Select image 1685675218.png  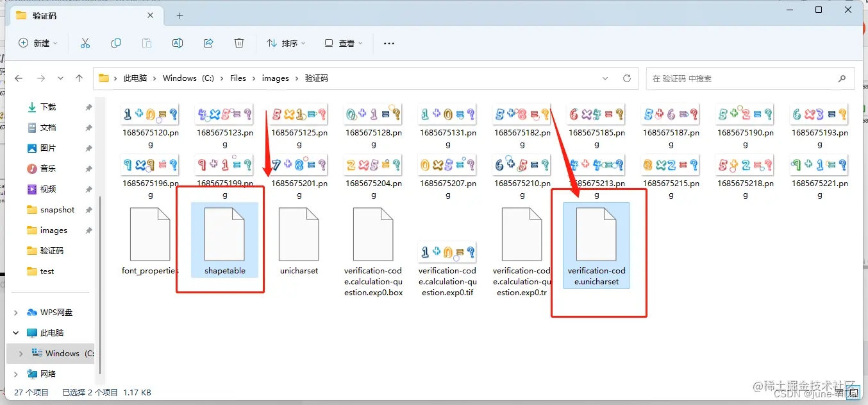[745, 177]
